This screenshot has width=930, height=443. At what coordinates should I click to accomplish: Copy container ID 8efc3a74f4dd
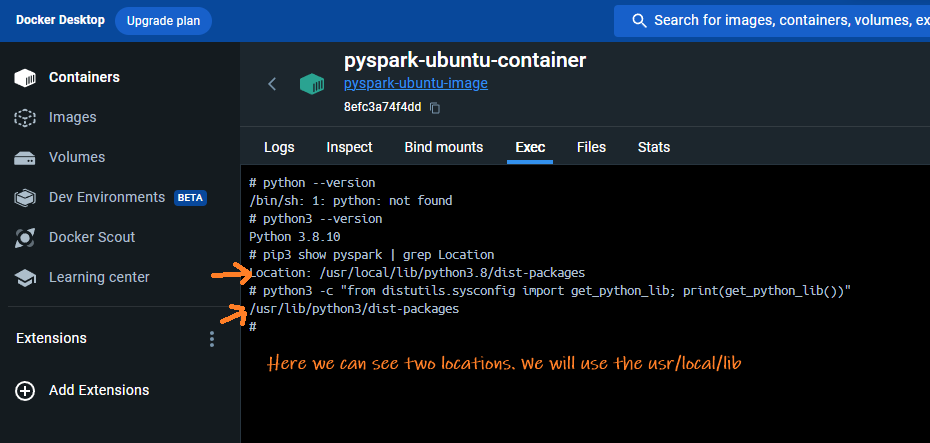[x=435, y=108]
